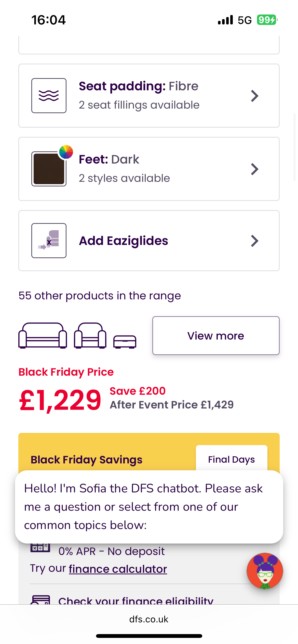Choose the Dark feet colour swatch
Image resolution: width=298 pixels, height=644 pixels.
pyautogui.click(x=49, y=169)
